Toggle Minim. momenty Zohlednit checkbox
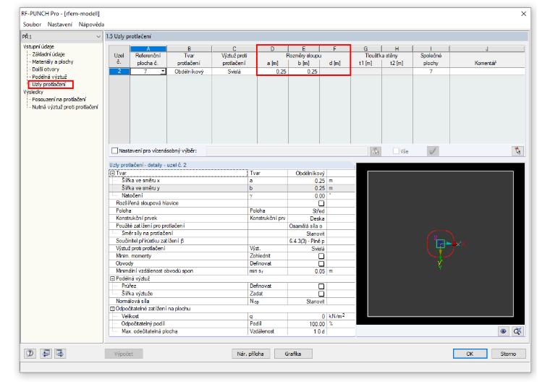 tap(321, 256)
